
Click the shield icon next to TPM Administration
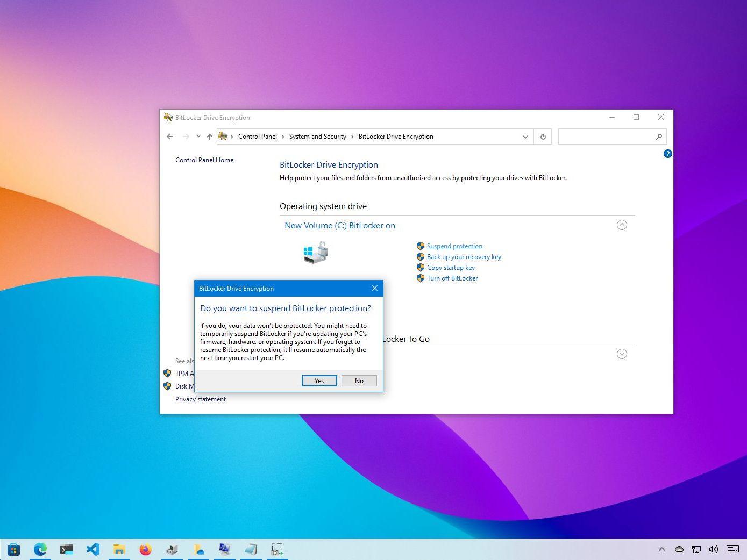pos(167,373)
